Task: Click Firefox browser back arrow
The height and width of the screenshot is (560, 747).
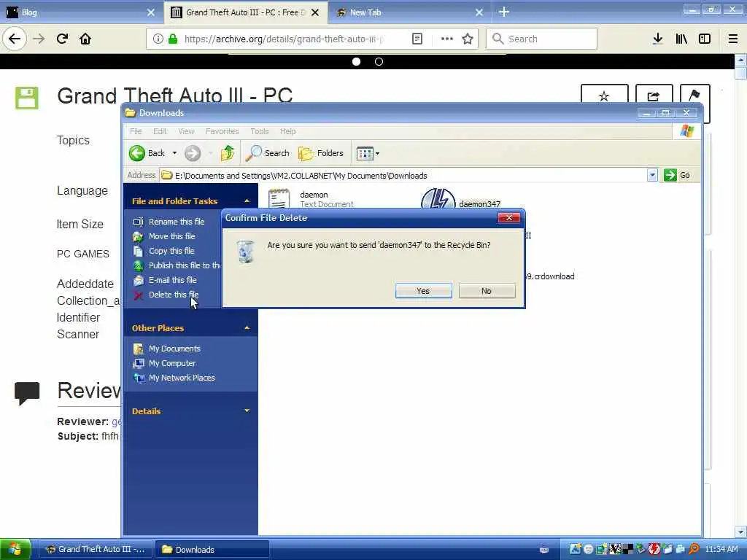Action: coord(15,39)
